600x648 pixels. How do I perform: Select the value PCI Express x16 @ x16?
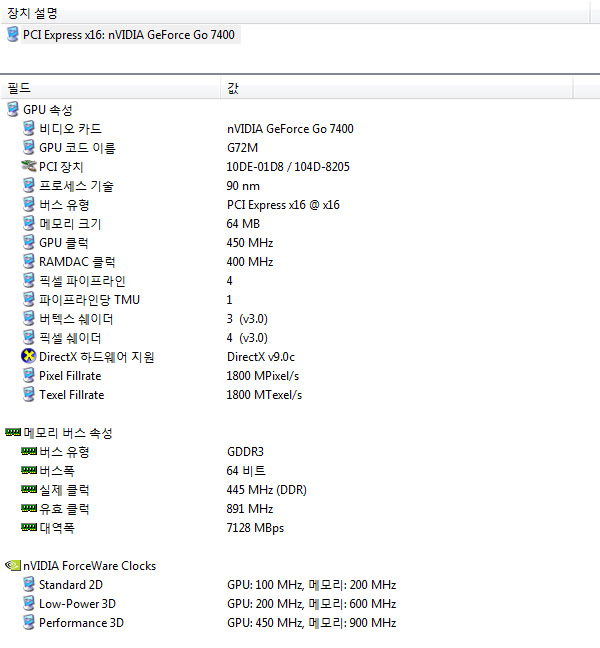283,205
